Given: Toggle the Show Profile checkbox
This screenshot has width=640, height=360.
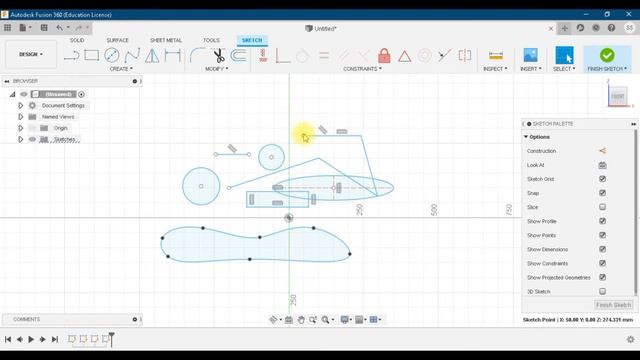Looking at the screenshot, I should coord(602,221).
